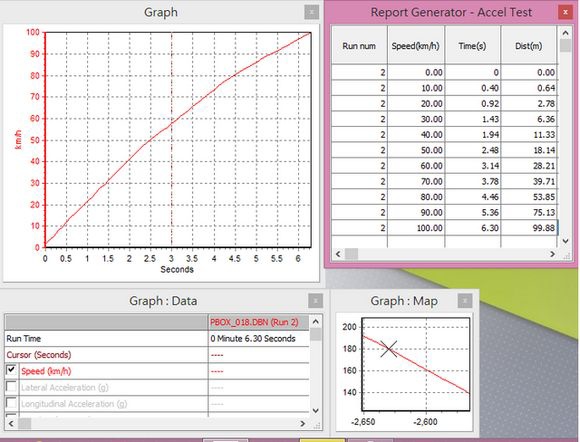The width and height of the screenshot is (580, 442).
Task: Click the km/h axis label on graph
Action: [x=18, y=140]
